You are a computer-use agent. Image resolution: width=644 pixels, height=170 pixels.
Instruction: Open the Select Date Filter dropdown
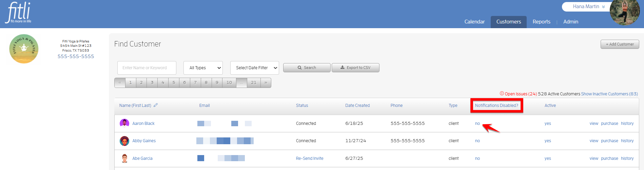point(254,68)
